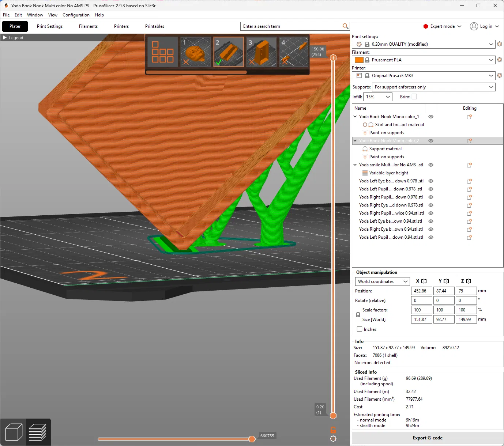Open the Printer dropdown (Original Prusa i3 MK3)
The image size is (504, 446).
point(424,76)
